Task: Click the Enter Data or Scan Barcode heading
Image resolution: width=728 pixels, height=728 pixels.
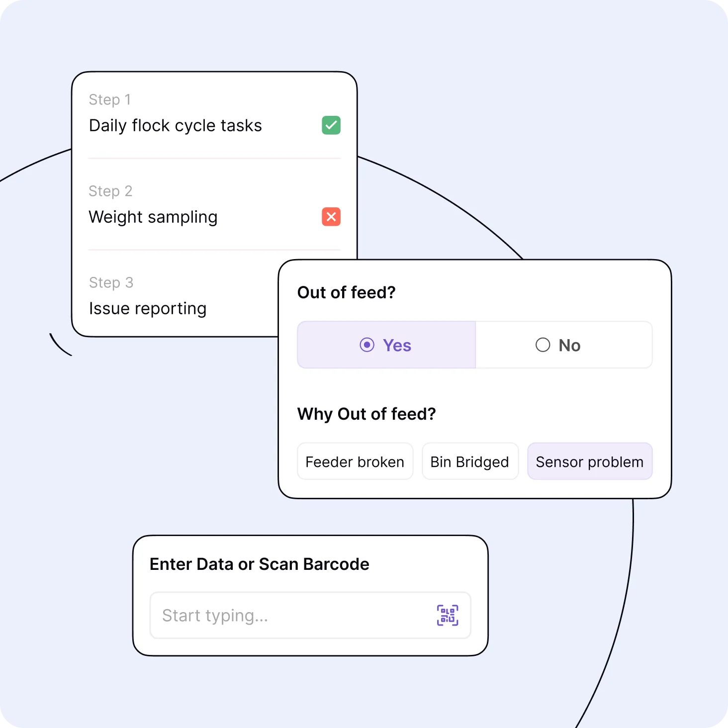Action: 260,564
